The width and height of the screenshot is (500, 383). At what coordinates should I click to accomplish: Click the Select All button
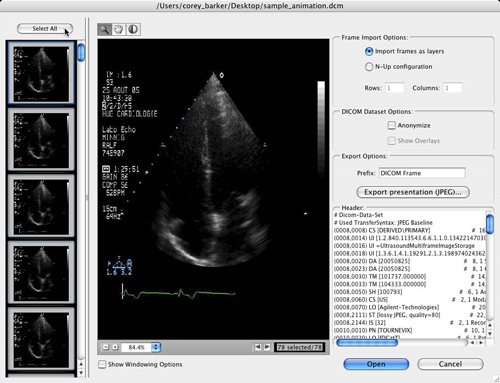[x=45, y=29]
